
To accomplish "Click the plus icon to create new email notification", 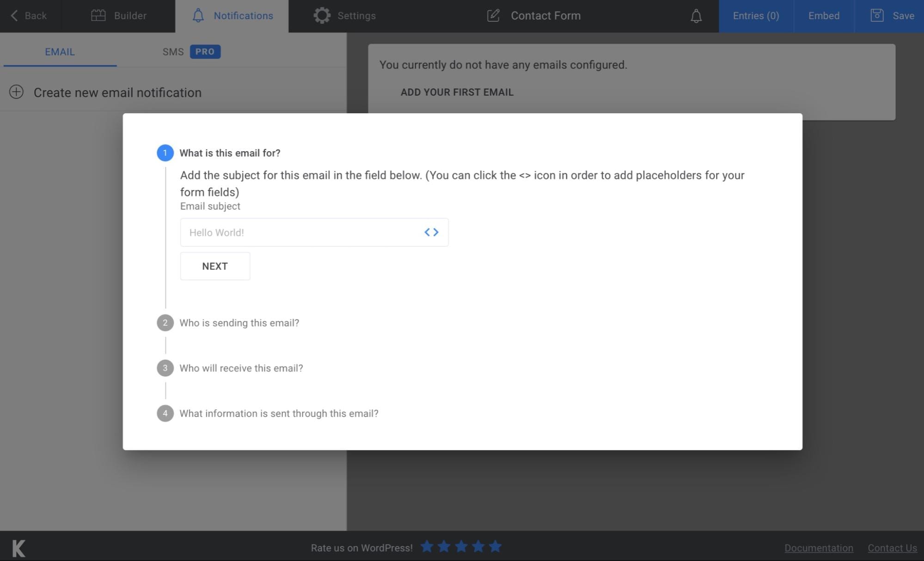I will (x=17, y=92).
